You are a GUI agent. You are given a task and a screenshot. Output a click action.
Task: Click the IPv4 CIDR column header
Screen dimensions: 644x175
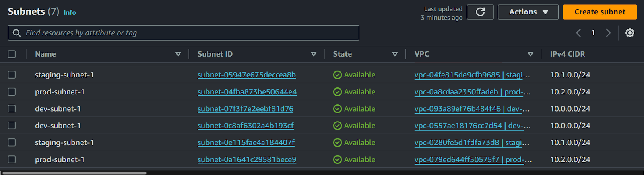568,54
